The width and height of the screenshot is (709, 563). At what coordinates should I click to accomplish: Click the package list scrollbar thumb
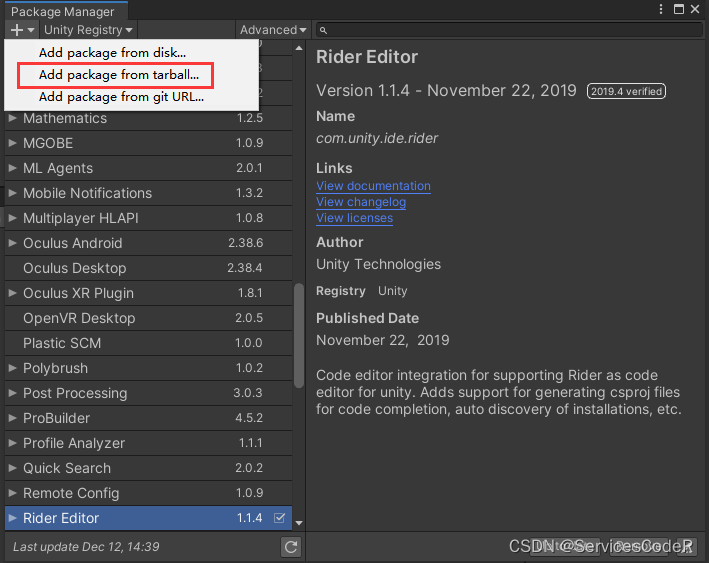(x=298, y=336)
